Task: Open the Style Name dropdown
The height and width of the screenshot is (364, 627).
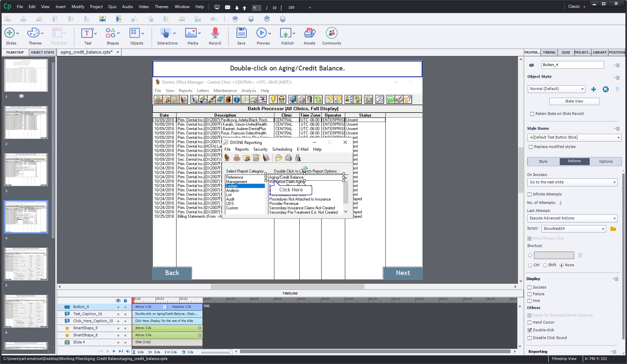Action: click(x=574, y=138)
